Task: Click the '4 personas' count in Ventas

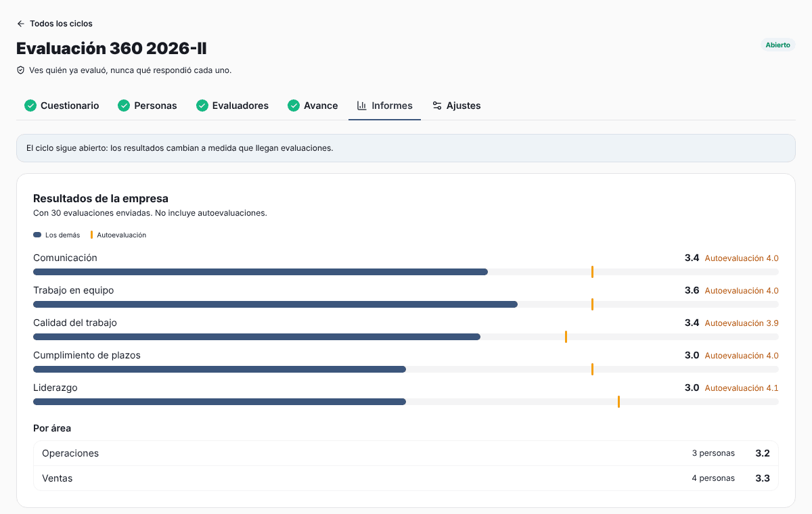Action: 713,478
